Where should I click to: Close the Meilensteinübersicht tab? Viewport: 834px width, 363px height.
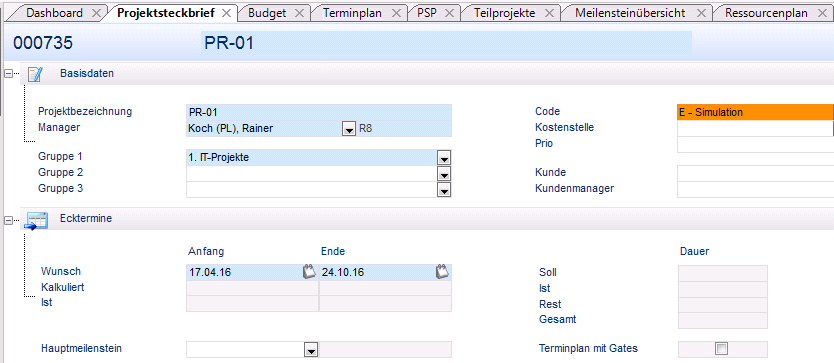(x=702, y=14)
